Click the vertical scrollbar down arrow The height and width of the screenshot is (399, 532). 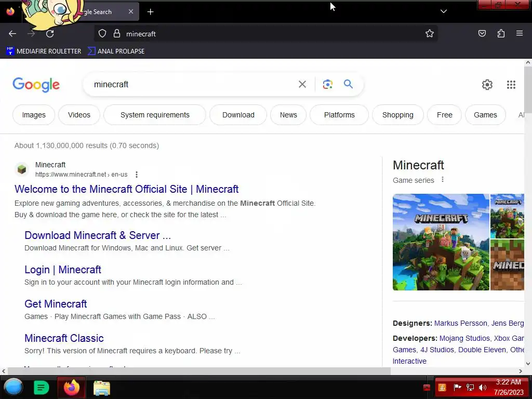pos(528,364)
